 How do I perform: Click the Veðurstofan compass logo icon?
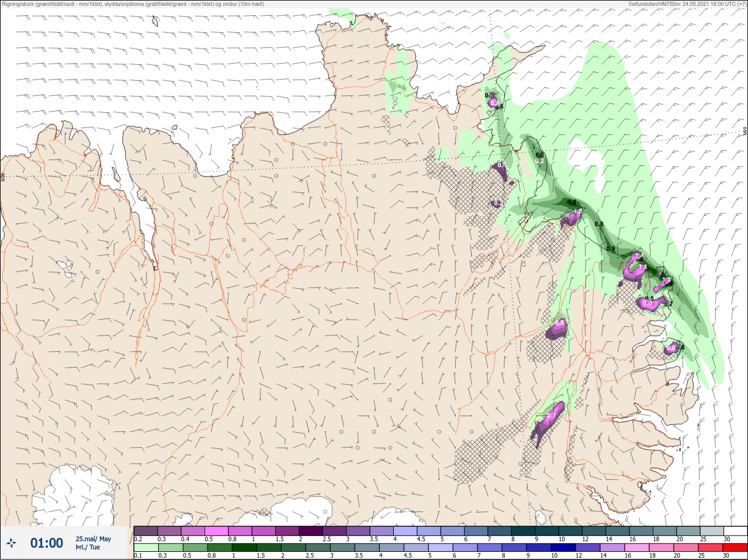[x=11, y=544]
